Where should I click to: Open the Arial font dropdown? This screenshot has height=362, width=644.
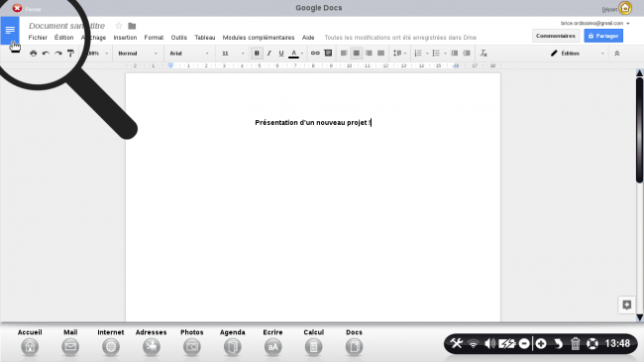click(189, 54)
